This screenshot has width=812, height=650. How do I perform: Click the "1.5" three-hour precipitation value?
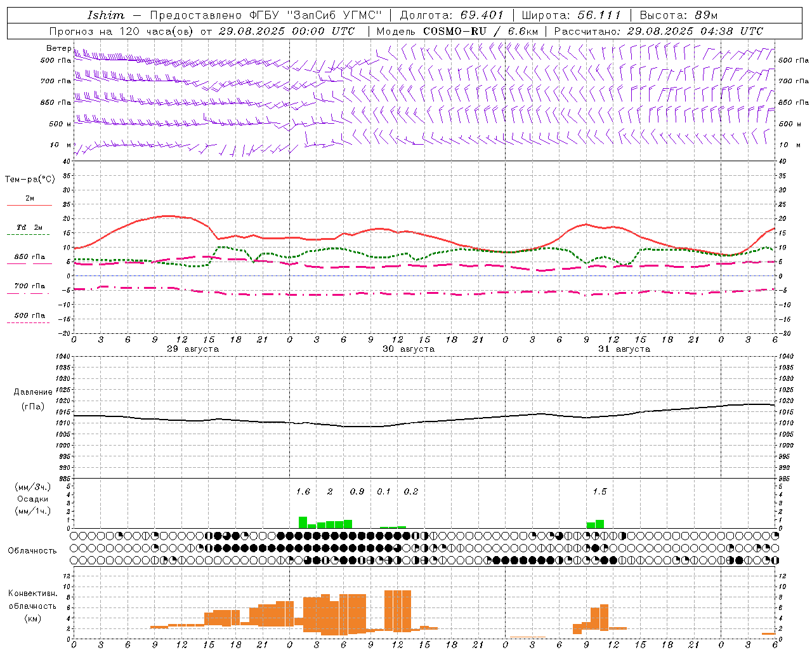(599, 492)
